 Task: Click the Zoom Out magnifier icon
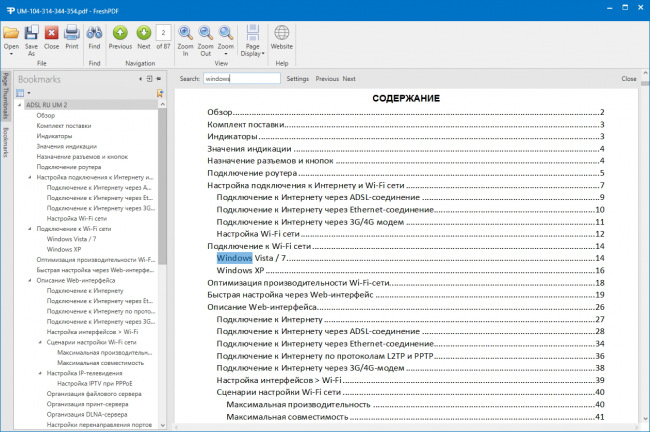[x=206, y=33]
